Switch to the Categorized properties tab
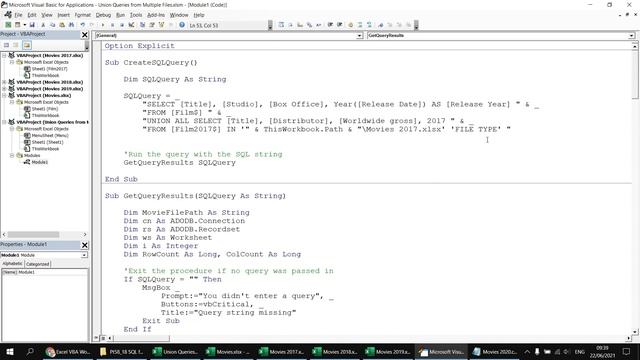The height and width of the screenshot is (360, 640). [38, 264]
